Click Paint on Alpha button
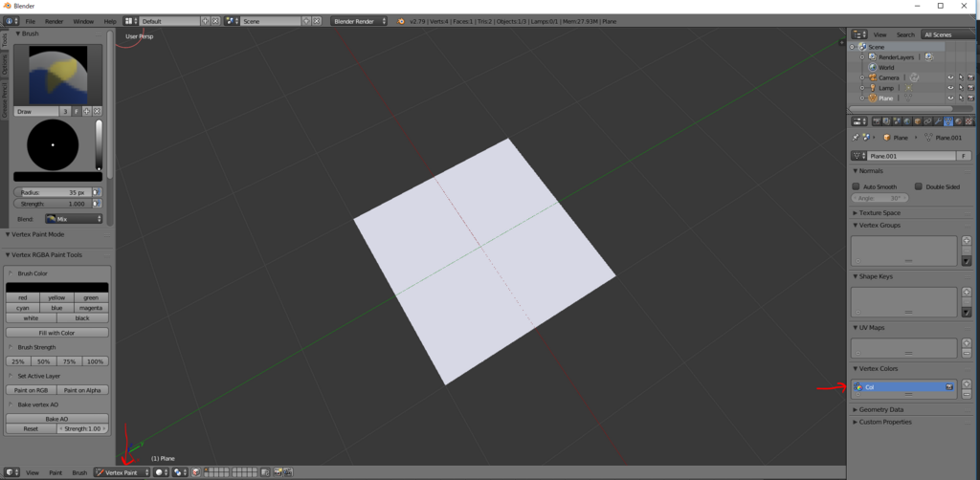Screen dimensions: 980x480 [82, 390]
